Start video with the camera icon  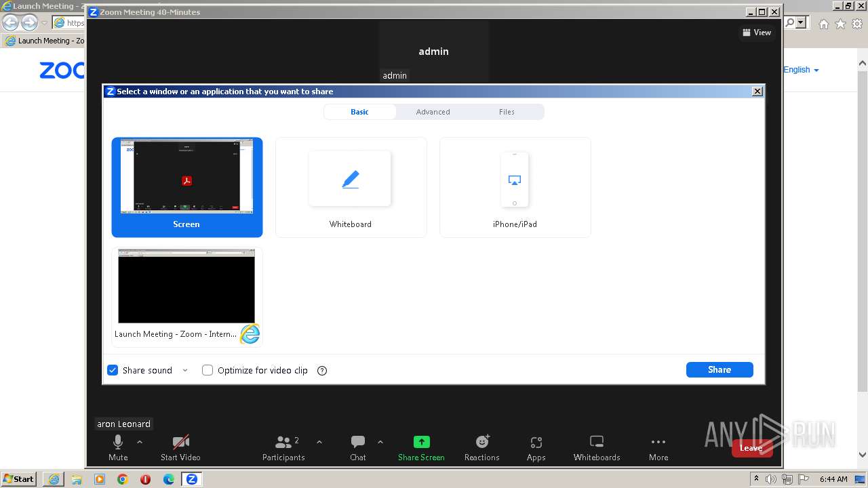pyautogui.click(x=180, y=448)
